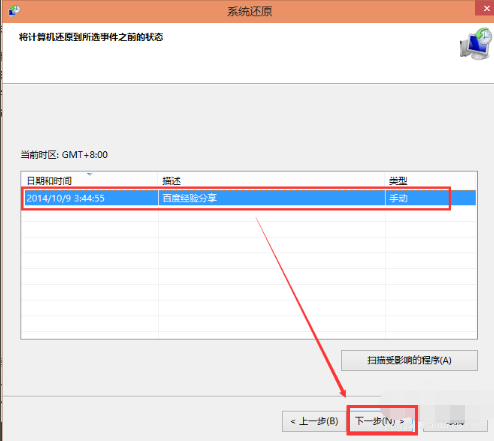The height and width of the screenshot is (441, 494).
Task: Click divider between 日期和时间 and 描述 headers
Action: click(x=158, y=181)
